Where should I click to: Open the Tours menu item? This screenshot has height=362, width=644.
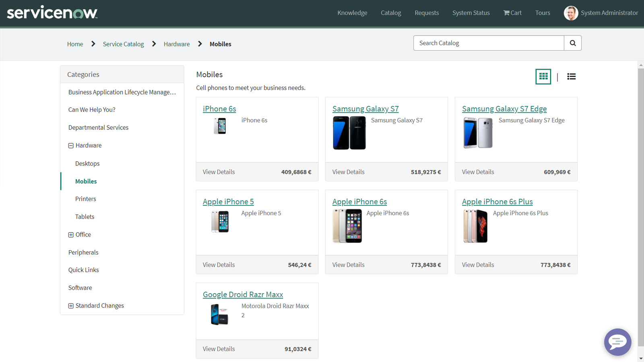[543, 13]
